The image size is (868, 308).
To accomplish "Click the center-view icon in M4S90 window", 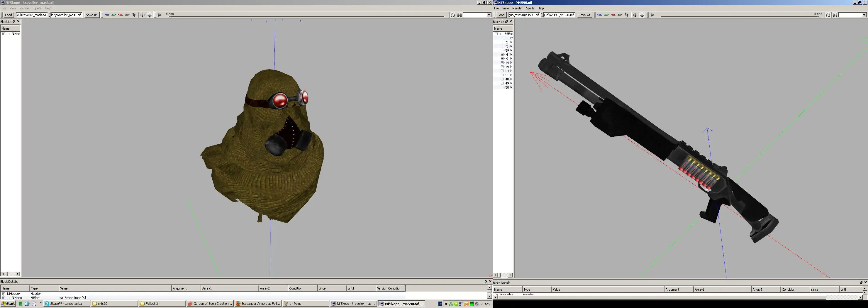I will click(x=635, y=15).
